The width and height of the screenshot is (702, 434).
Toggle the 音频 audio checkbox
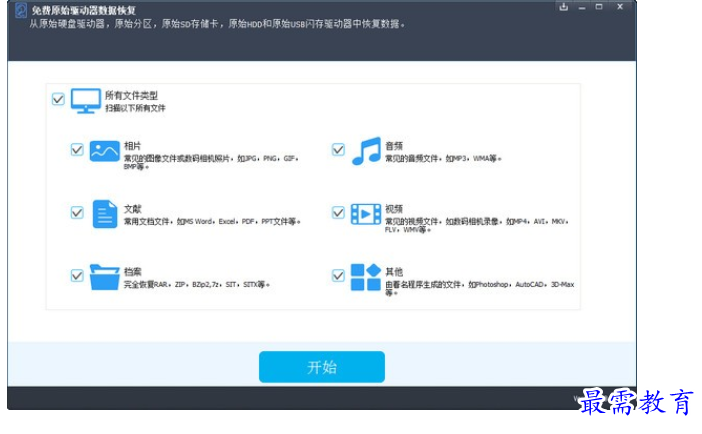pos(338,150)
